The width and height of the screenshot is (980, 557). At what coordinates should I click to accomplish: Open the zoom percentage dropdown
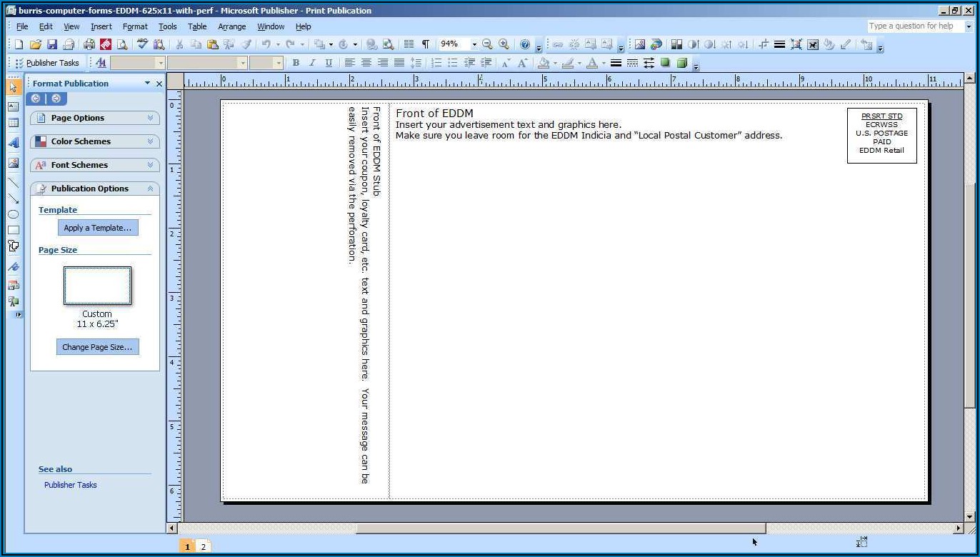[x=474, y=44]
